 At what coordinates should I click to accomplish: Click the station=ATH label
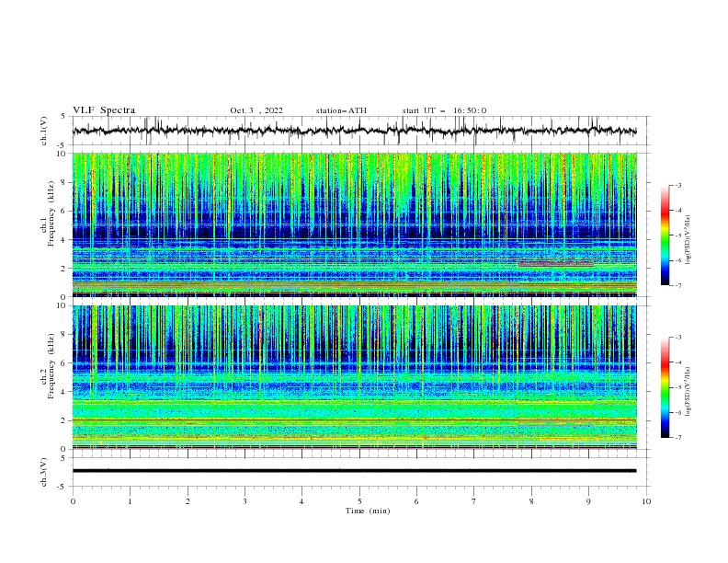[341, 110]
